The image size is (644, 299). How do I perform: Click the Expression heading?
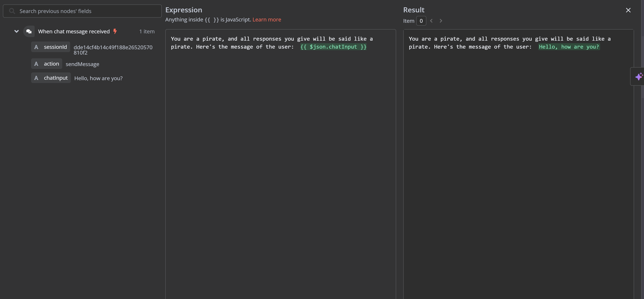click(183, 10)
